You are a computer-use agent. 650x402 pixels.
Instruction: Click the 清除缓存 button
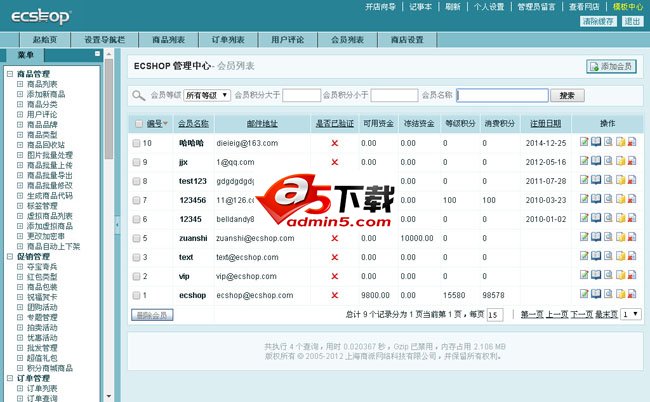point(598,21)
